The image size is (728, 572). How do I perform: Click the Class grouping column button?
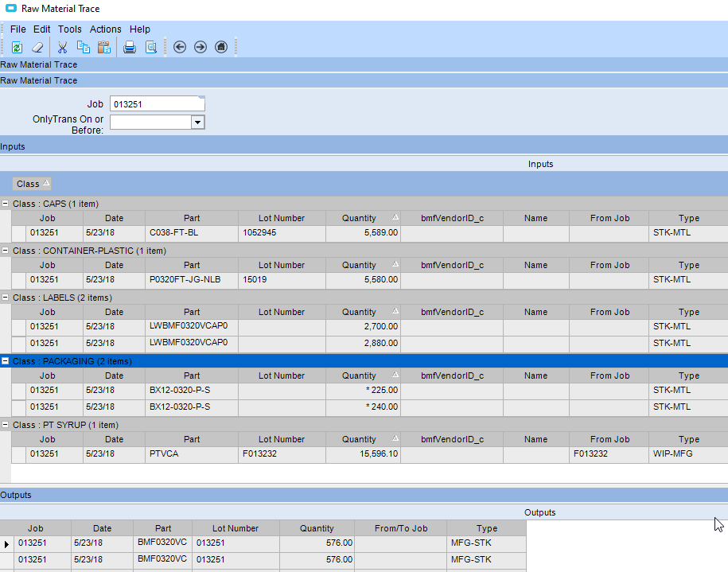[x=33, y=184]
